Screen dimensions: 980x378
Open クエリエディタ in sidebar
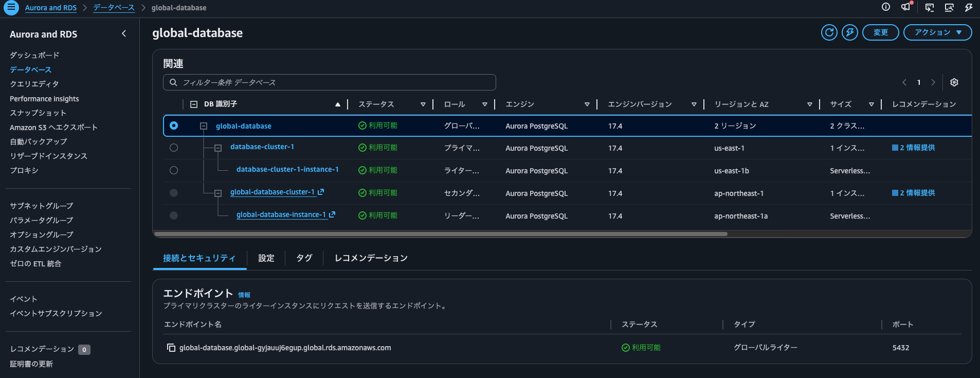[x=34, y=84]
